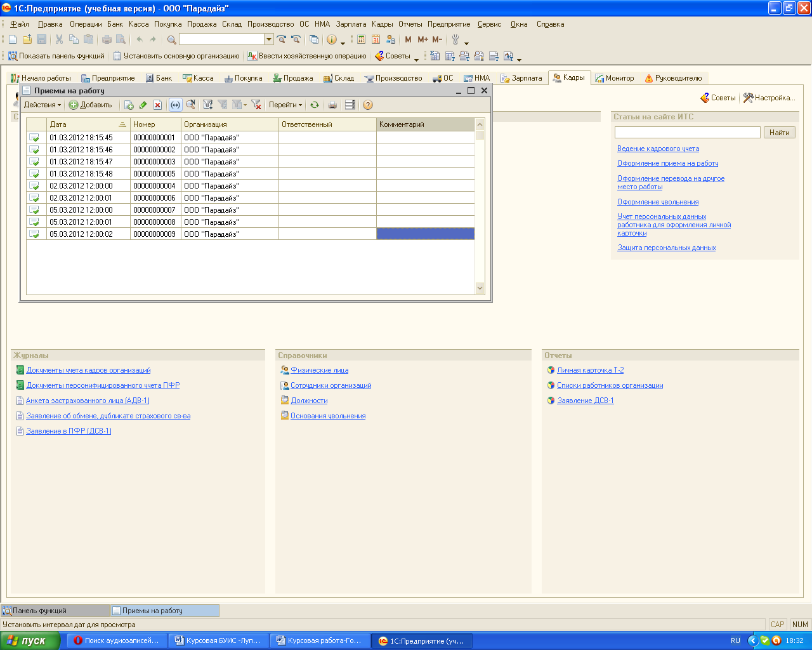
Task: Click the disable filter icon with red X
Action: [x=256, y=105]
